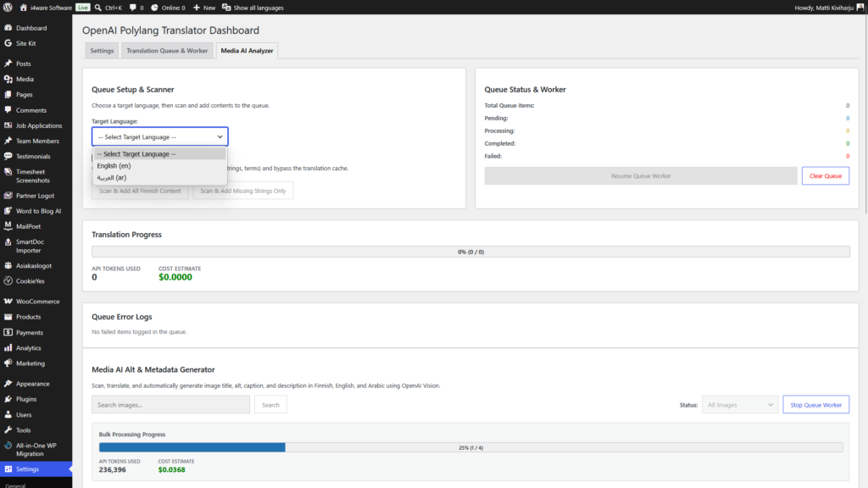
Task: Collapse the Target Language dropdown
Action: (160, 136)
